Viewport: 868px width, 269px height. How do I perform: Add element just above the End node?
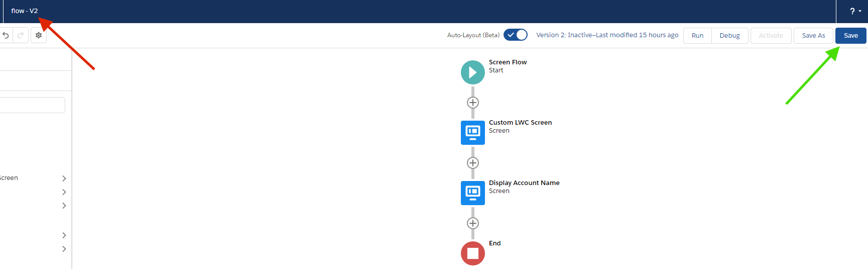click(472, 223)
